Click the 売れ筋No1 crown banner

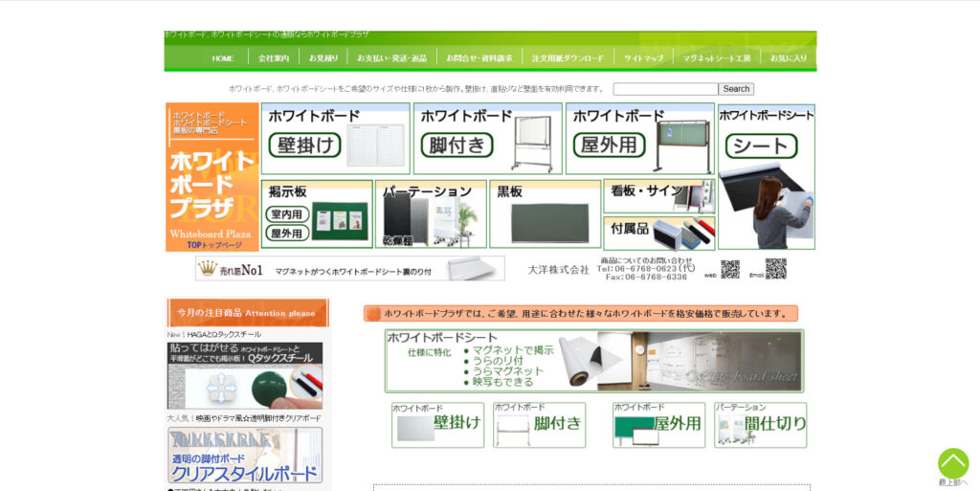[x=350, y=269]
